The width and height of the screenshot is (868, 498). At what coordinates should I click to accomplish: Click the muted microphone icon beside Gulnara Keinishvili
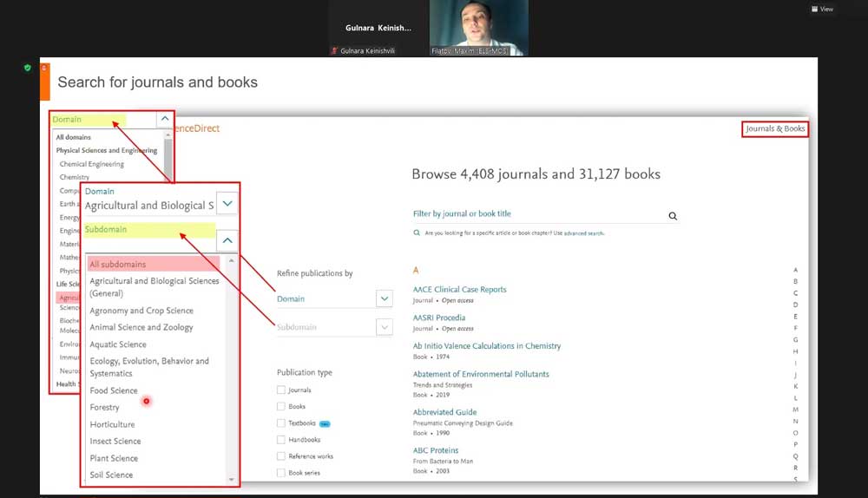point(334,51)
